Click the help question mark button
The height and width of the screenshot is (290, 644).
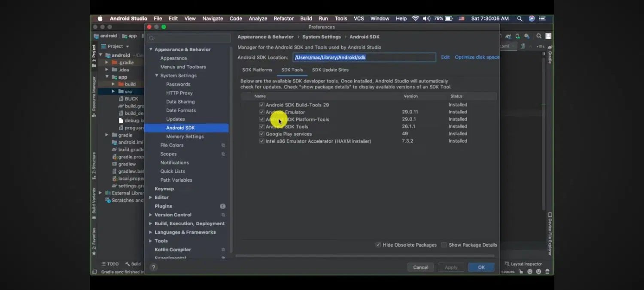click(x=154, y=267)
